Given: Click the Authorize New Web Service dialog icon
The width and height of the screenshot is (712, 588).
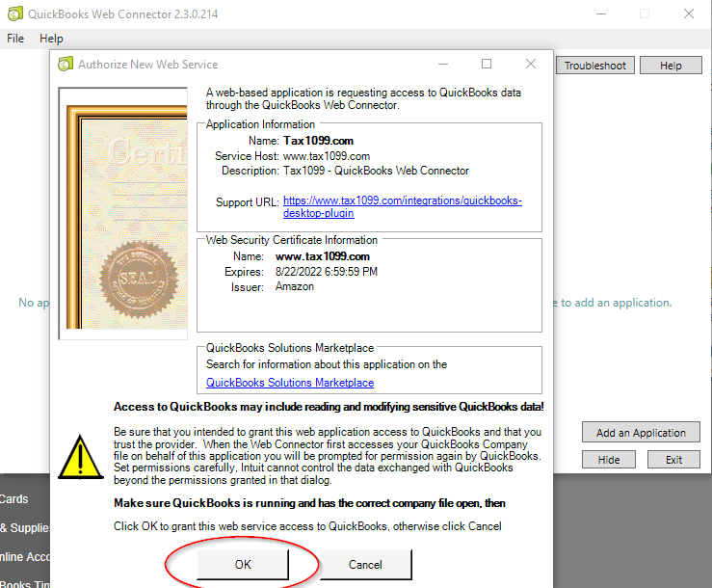Looking at the screenshot, I should pyautogui.click(x=66, y=64).
